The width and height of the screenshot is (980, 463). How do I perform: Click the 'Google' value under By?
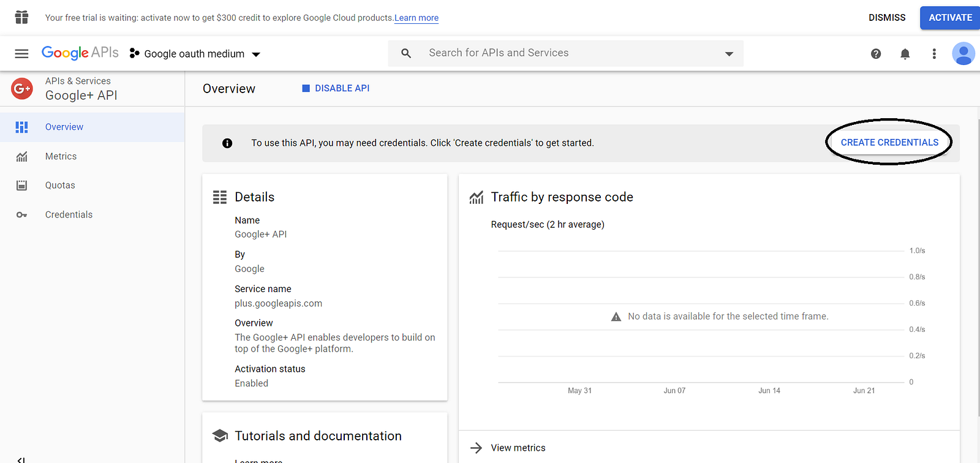coord(249,269)
